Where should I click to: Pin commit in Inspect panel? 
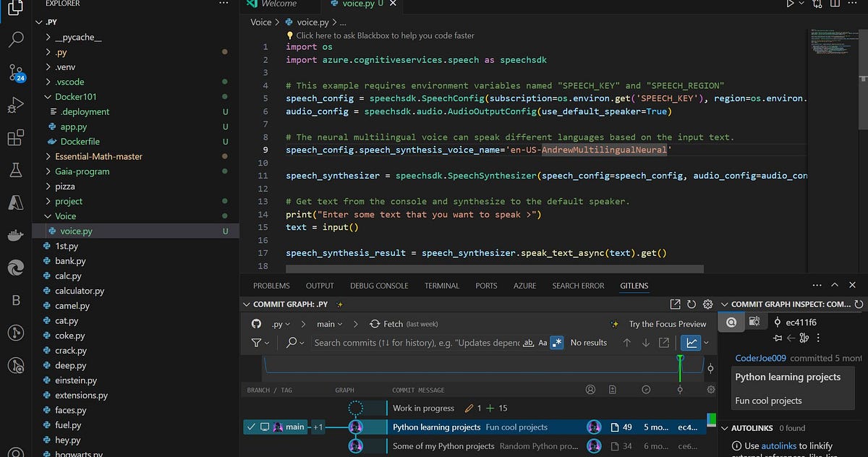(778, 338)
